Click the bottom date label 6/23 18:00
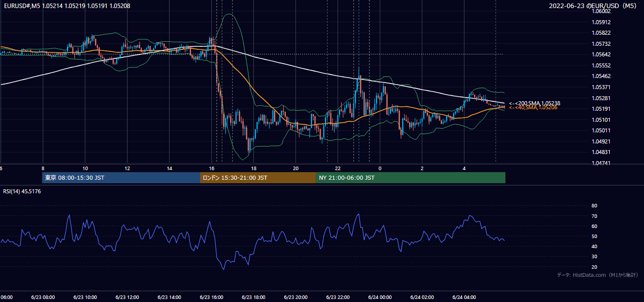Screen dimensions: 644x302 (x=253, y=297)
